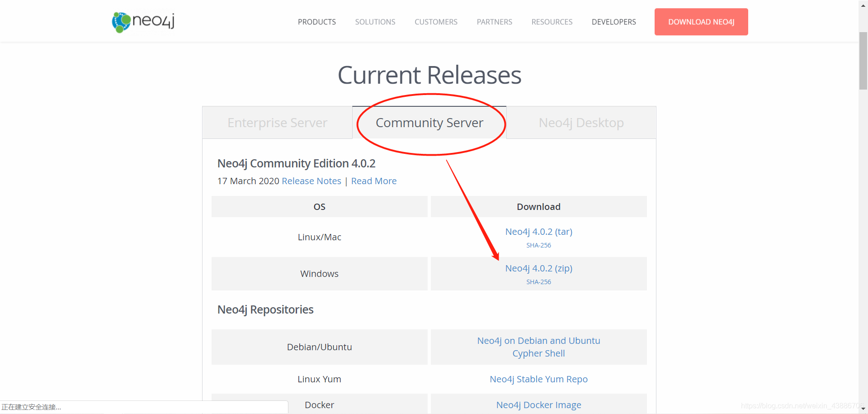868x414 pixels.
Task: Open the PARTNERS menu
Action: (494, 22)
